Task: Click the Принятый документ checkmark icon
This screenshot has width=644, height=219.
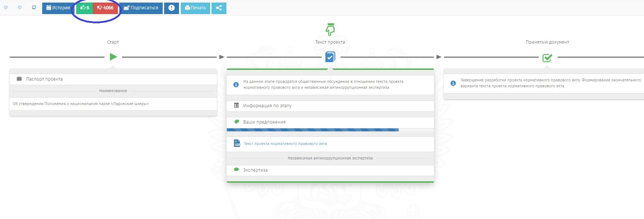Action: (547, 58)
